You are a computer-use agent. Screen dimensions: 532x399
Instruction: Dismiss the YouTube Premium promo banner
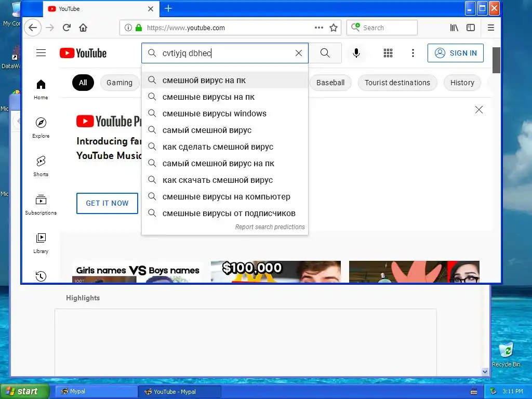[479, 110]
